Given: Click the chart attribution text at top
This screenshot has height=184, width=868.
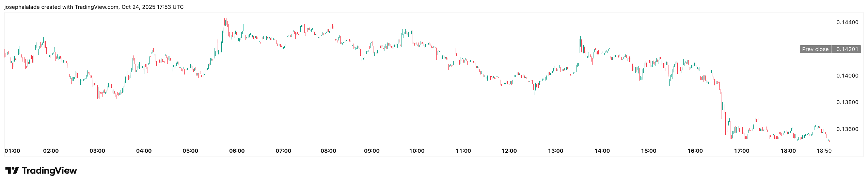Looking at the screenshot, I should (x=94, y=7).
